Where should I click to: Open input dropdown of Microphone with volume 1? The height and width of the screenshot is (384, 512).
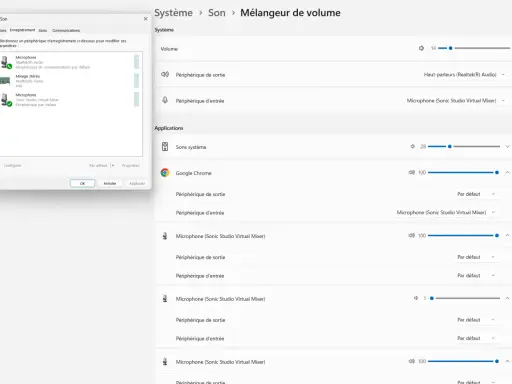[x=477, y=338]
